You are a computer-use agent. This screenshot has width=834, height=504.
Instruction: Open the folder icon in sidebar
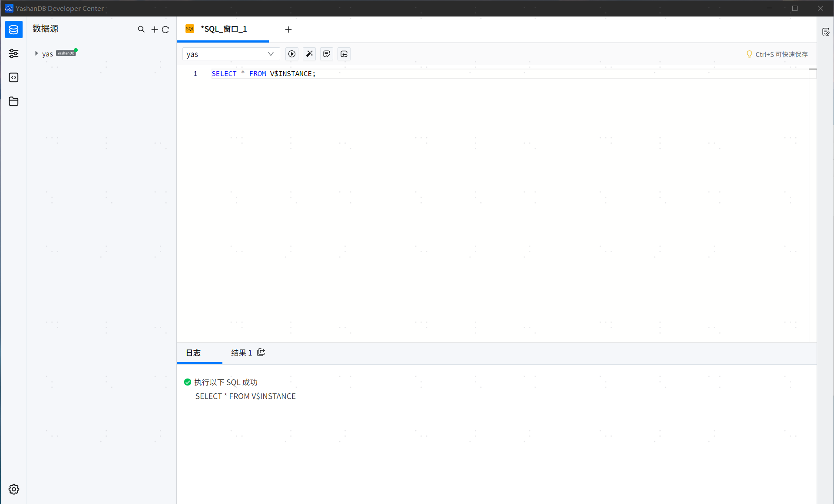14,101
